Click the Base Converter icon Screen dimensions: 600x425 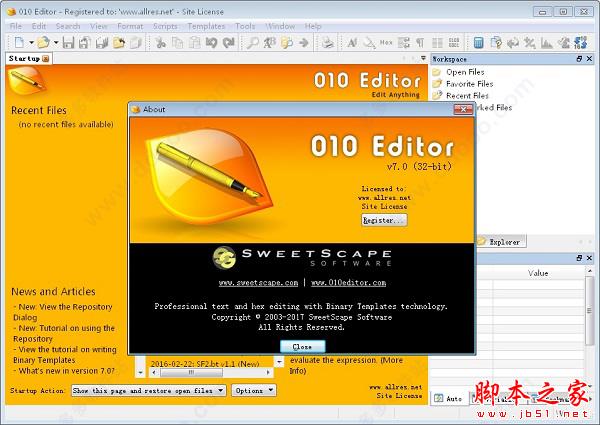tap(580, 42)
